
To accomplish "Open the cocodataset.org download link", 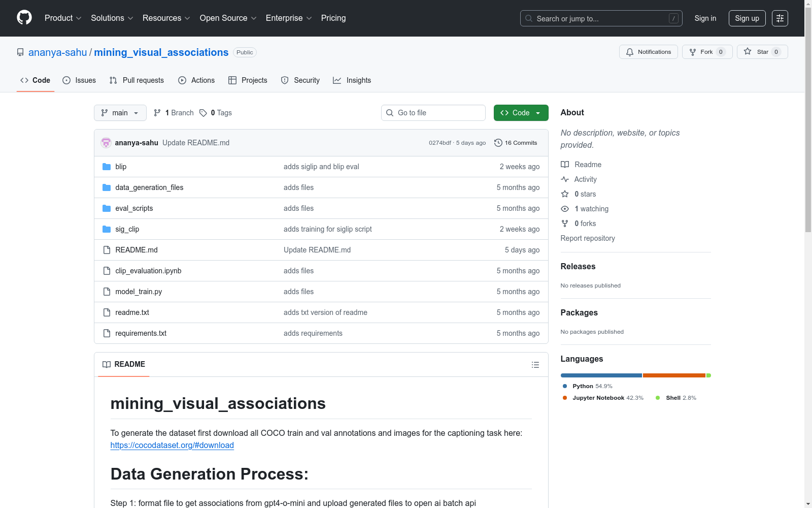I will click(x=172, y=445).
